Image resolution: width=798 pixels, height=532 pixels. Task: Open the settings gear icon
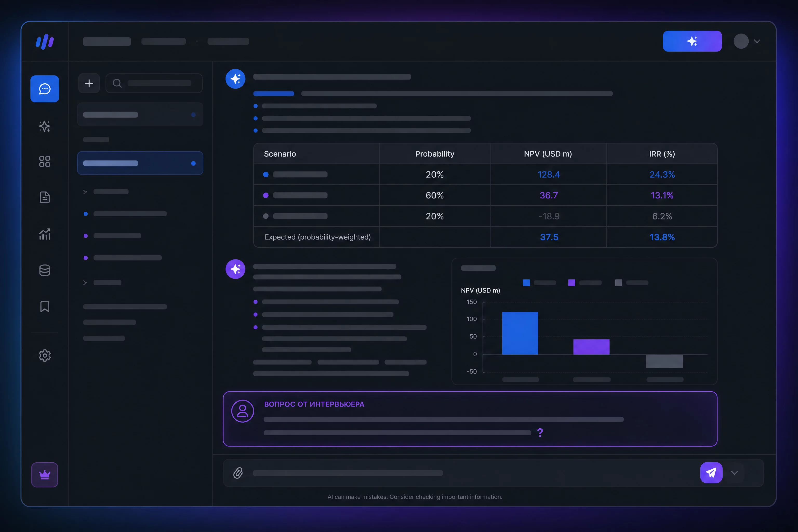coord(44,356)
